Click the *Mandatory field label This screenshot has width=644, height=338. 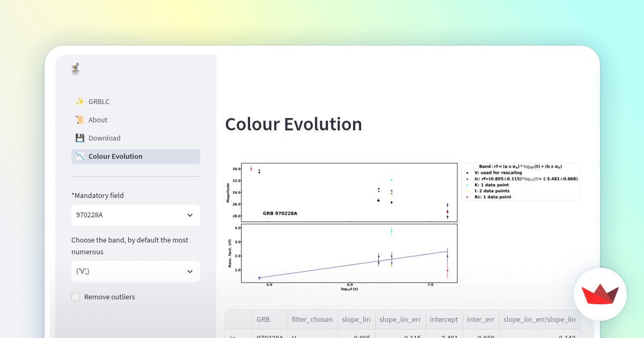click(98, 196)
